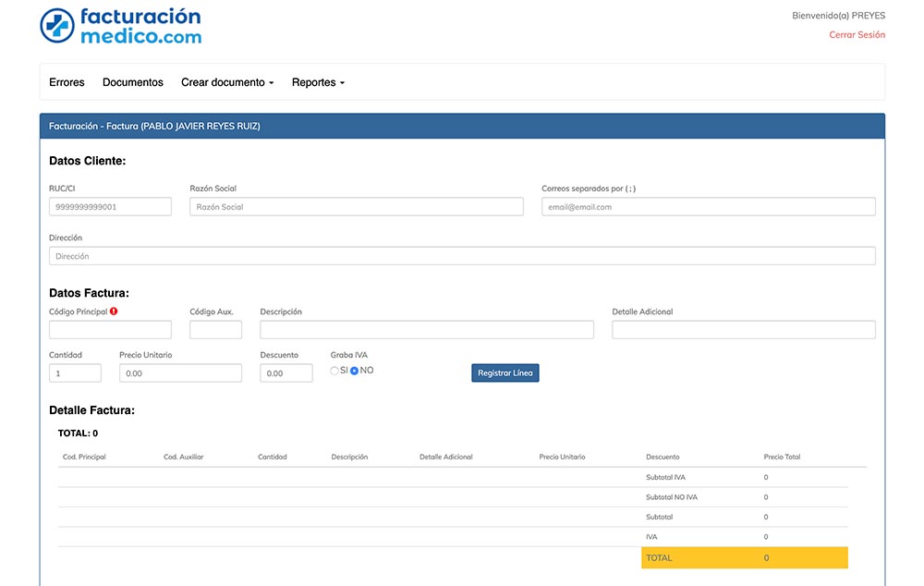Open the Reportes dropdown menu

click(318, 82)
